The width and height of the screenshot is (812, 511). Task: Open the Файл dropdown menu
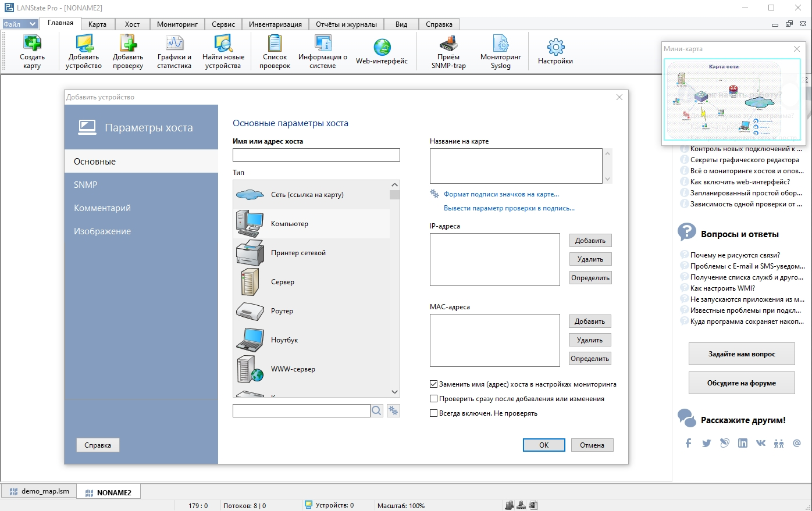point(20,24)
